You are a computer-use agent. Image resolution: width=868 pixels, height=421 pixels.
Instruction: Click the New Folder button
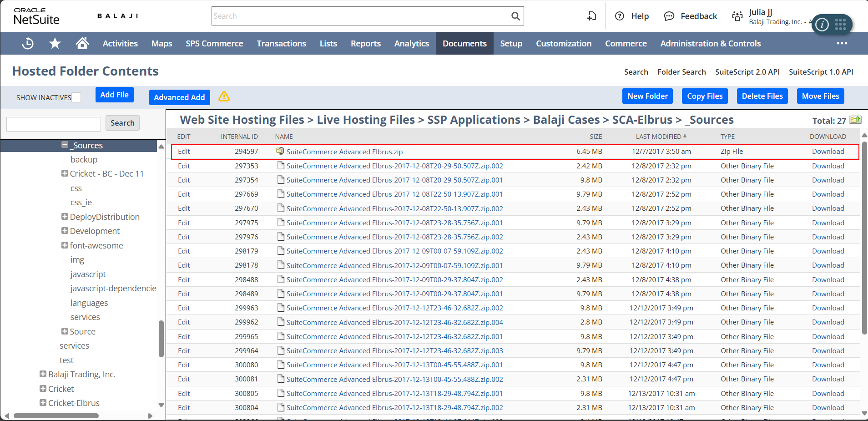(x=647, y=96)
